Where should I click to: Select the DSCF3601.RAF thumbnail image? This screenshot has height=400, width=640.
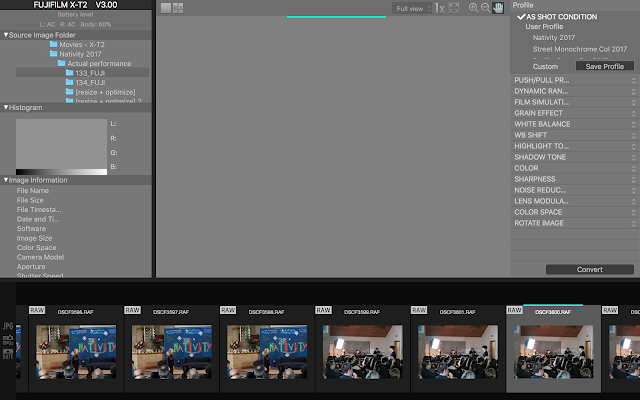(x=458, y=351)
